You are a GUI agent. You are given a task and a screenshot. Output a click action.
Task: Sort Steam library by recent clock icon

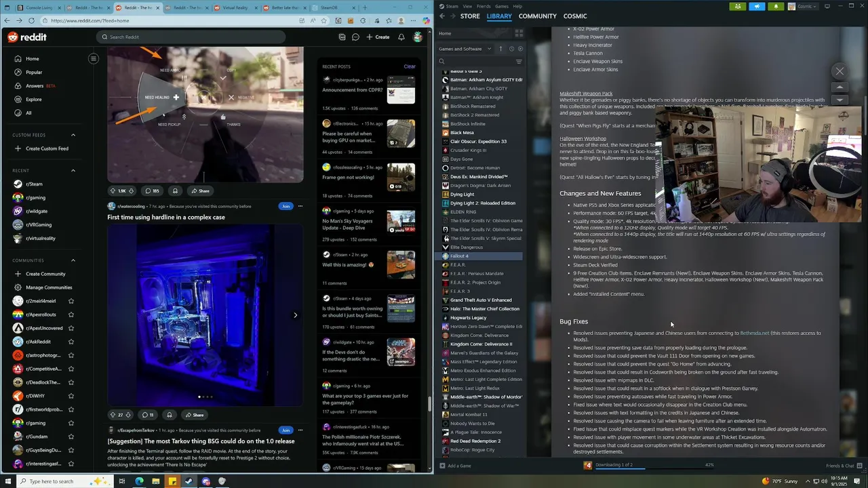click(511, 49)
